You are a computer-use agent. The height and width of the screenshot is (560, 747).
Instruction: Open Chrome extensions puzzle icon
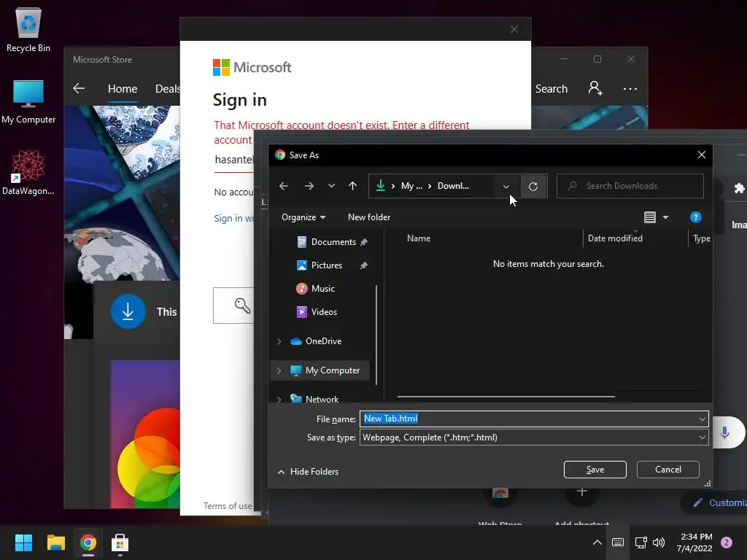(x=740, y=188)
